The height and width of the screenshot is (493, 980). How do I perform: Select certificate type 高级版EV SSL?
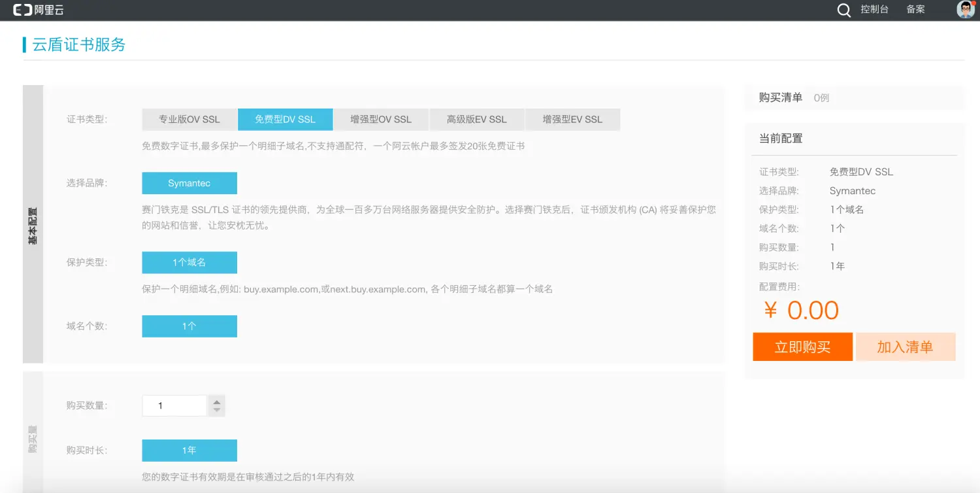pyautogui.click(x=477, y=120)
